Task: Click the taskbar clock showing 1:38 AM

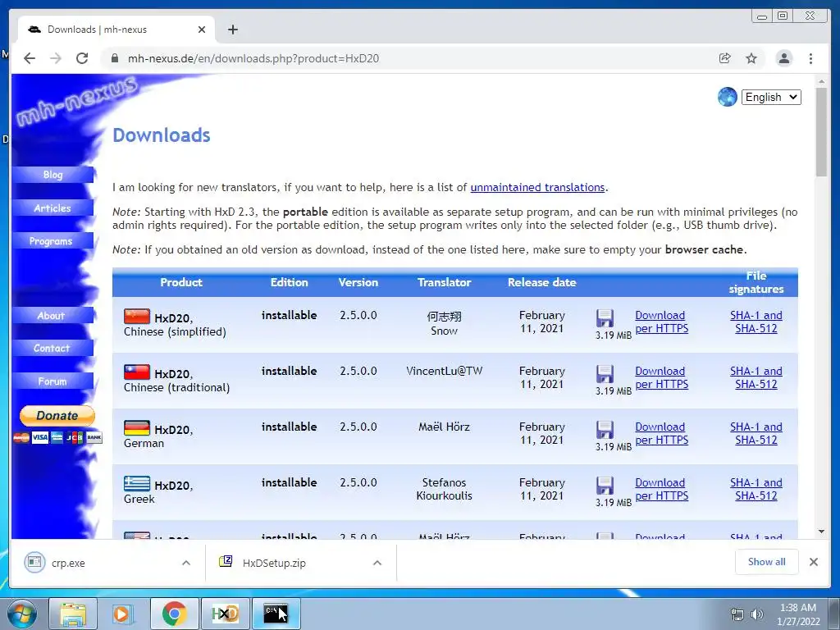Action: tap(798, 614)
